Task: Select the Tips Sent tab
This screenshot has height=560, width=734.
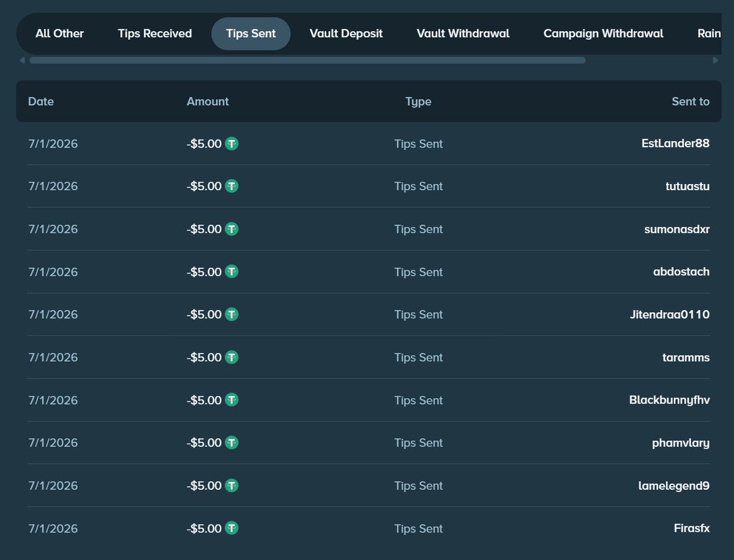Action: 251,34
